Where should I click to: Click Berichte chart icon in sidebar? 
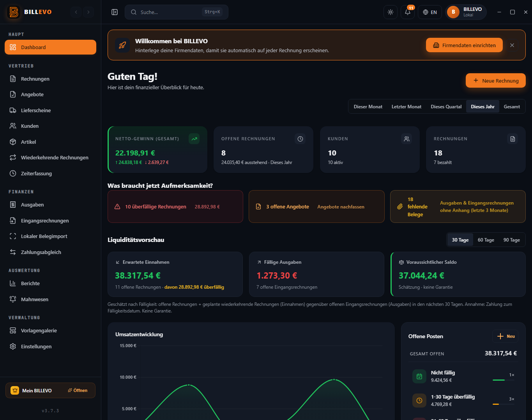coord(13,283)
